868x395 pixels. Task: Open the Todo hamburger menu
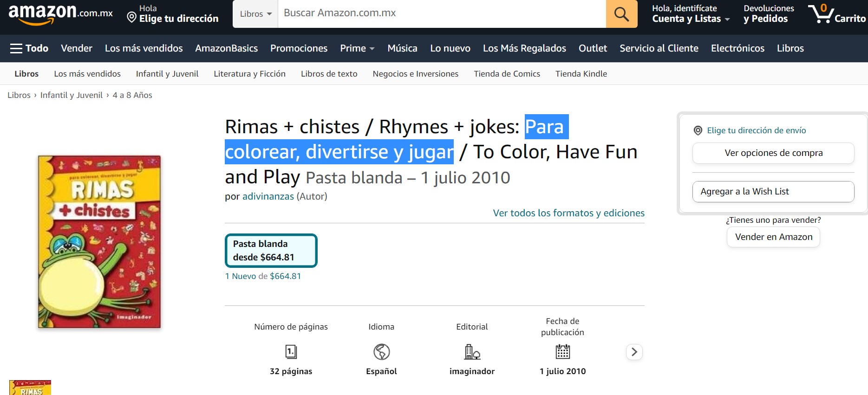[29, 48]
